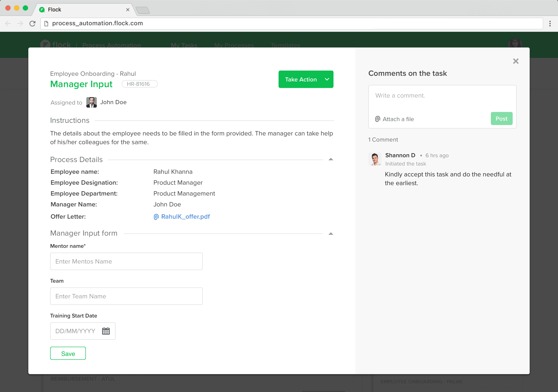Focus the Enter Team Name field
Viewport: 558px width, 392px height.
(x=126, y=296)
